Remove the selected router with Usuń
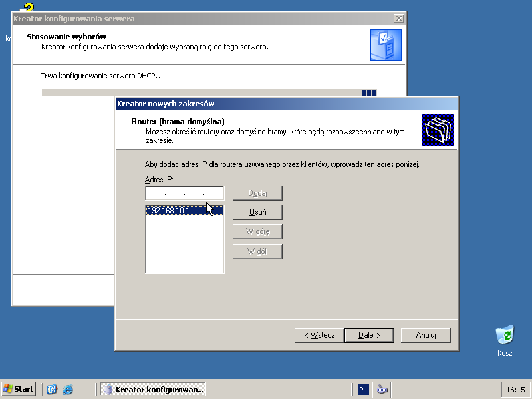Image resolution: width=532 pixels, height=399 pixels. tap(257, 212)
